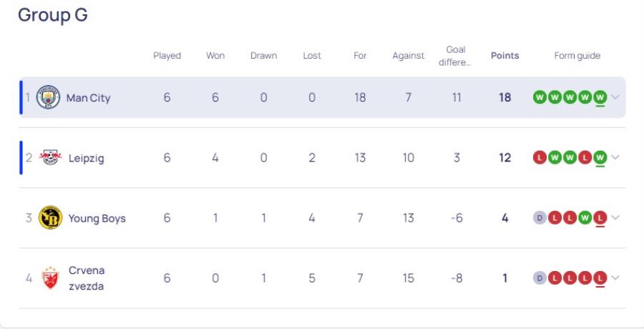Click the Group G heading
The image size is (644, 329).
[52, 15]
